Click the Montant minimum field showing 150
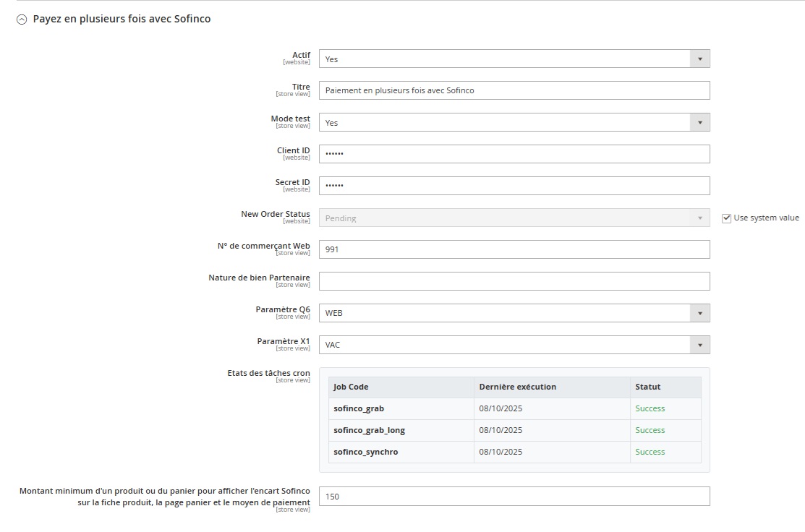The width and height of the screenshot is (805, 532). coord(514,497)
